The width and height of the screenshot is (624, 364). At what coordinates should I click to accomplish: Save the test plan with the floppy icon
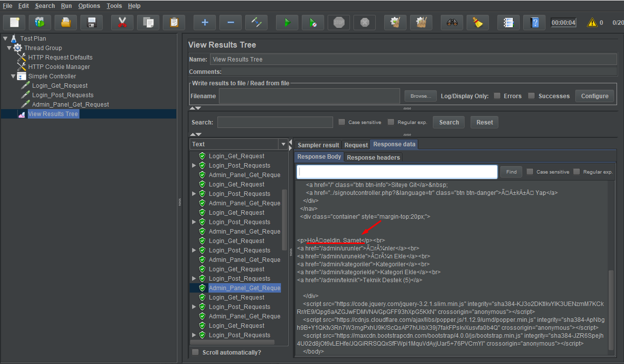tap(91, 22)
